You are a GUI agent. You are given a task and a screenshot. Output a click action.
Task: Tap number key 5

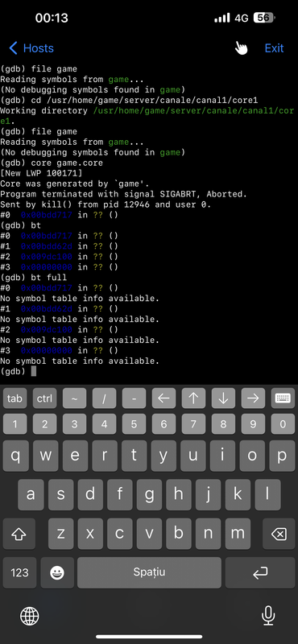coord(134,424)
